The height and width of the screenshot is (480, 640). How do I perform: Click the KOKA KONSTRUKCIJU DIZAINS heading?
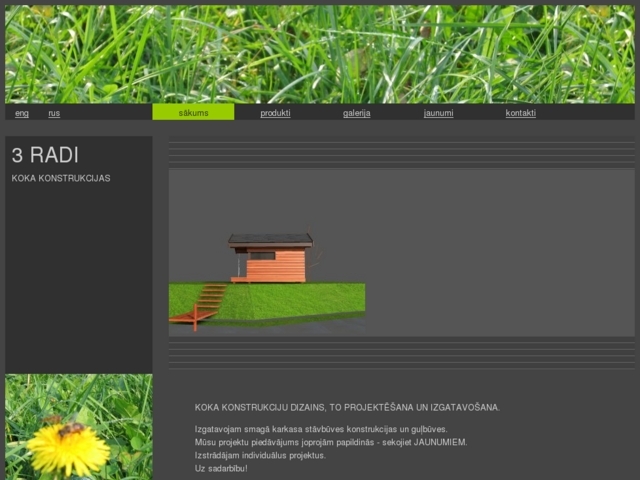(x=347, y=407)
